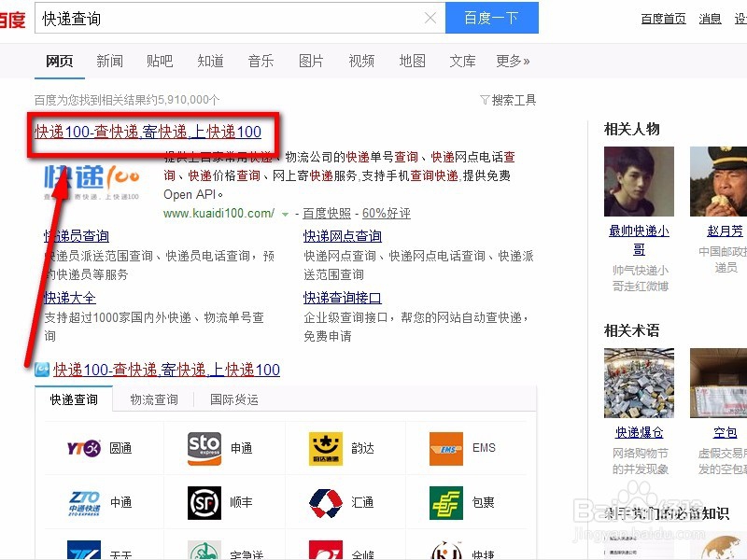Click the 百度一下 search button
Viewport: 747px width, 560px height.
[492, 18]
